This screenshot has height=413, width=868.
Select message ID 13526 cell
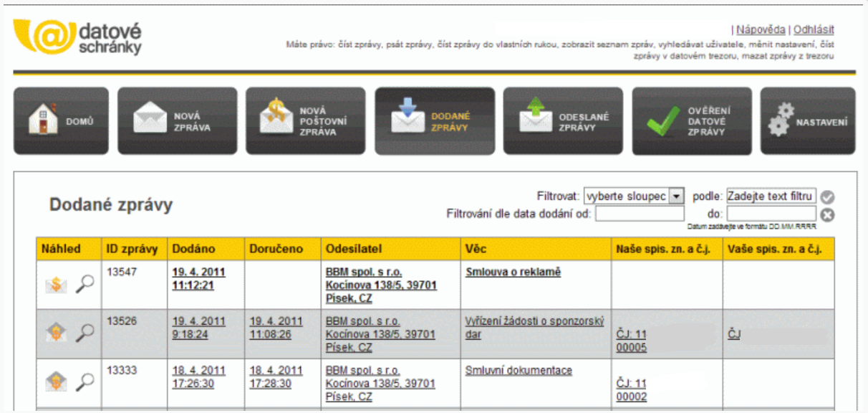(135, 335)
